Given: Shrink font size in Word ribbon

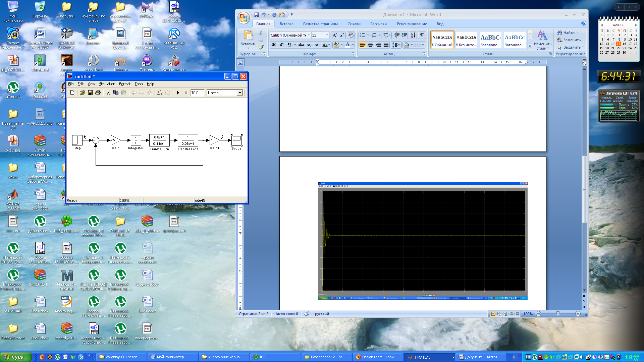Looking at the screenshot, I should click(341, 35).
